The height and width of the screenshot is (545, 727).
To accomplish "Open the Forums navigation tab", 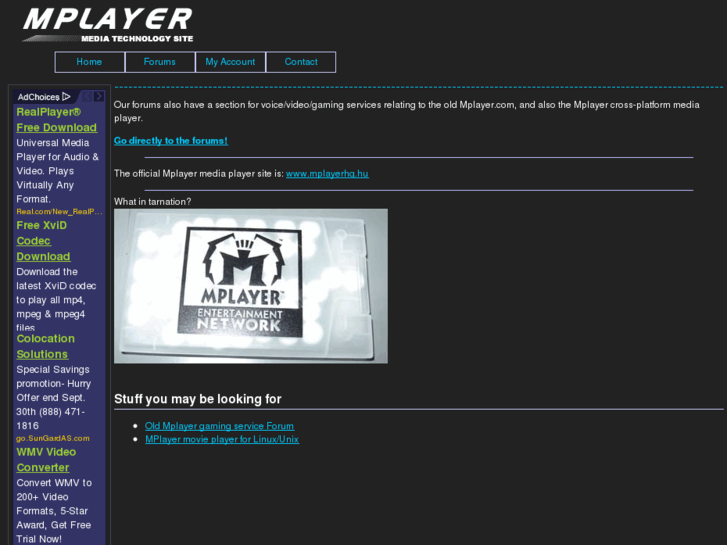I will pyautogui.click(x=160, y=62).
